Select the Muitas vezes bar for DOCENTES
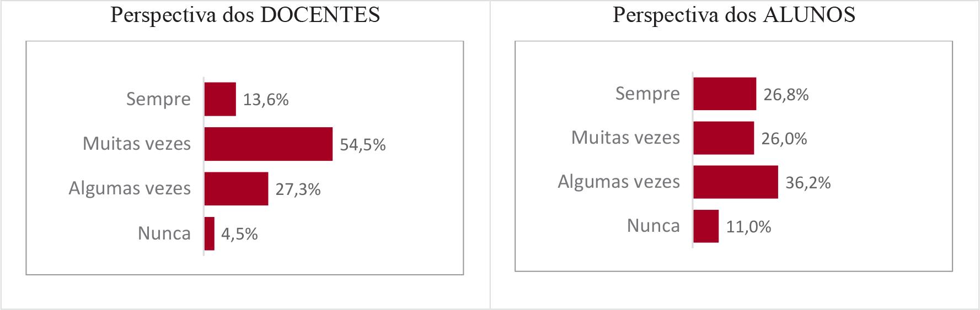 click(x=268, y=144)
